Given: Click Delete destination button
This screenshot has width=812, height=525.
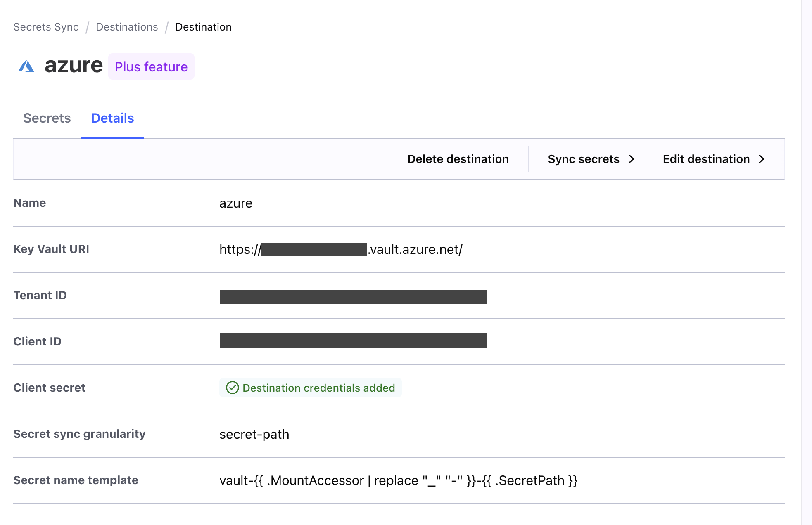Looking at the screenshot, I should point(458,159).
